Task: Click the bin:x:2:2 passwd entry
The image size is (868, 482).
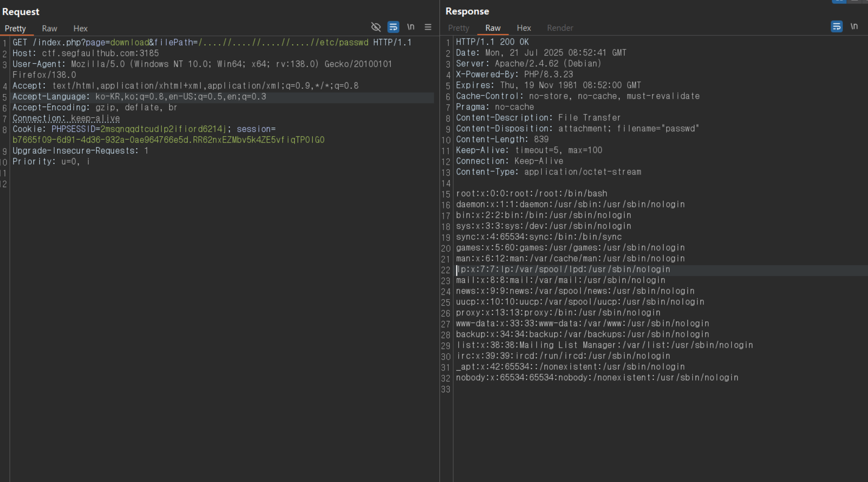Action: click(x=544, y=215)
